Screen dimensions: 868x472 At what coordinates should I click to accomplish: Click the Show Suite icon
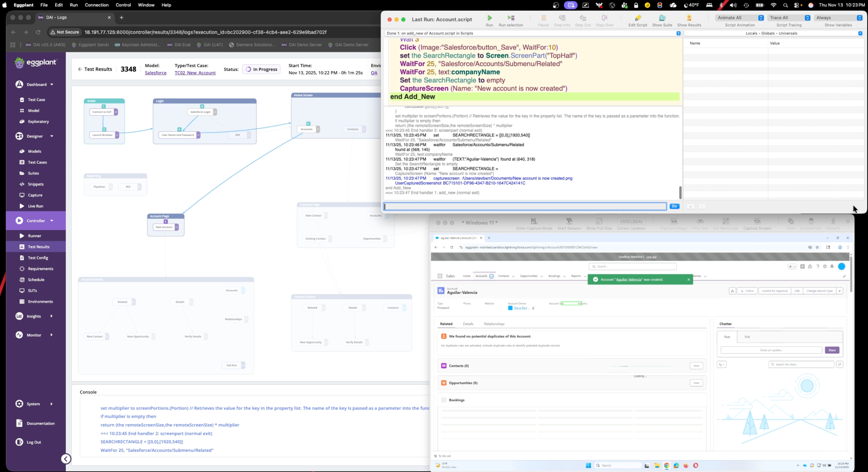[662, 18]
